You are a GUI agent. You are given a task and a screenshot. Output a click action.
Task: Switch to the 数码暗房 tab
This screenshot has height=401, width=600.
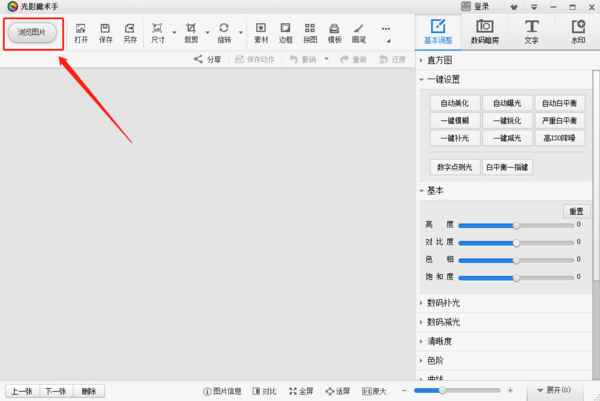pos(484,32)
